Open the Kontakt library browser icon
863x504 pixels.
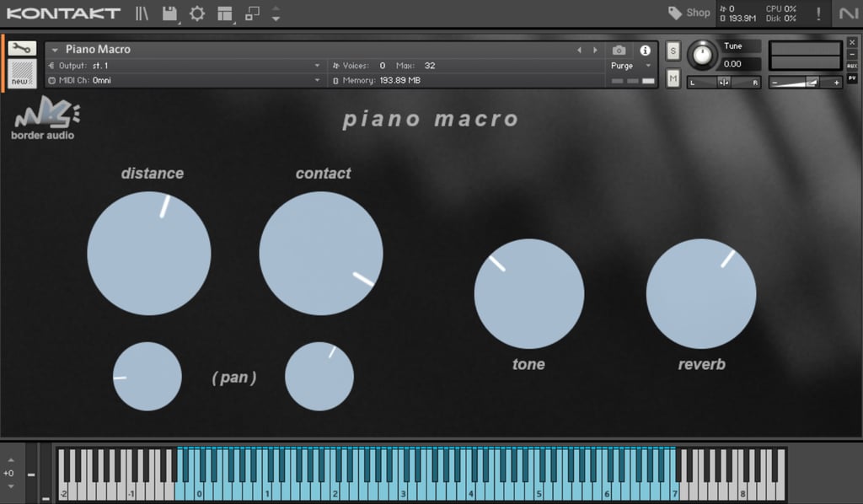point(142,13)
